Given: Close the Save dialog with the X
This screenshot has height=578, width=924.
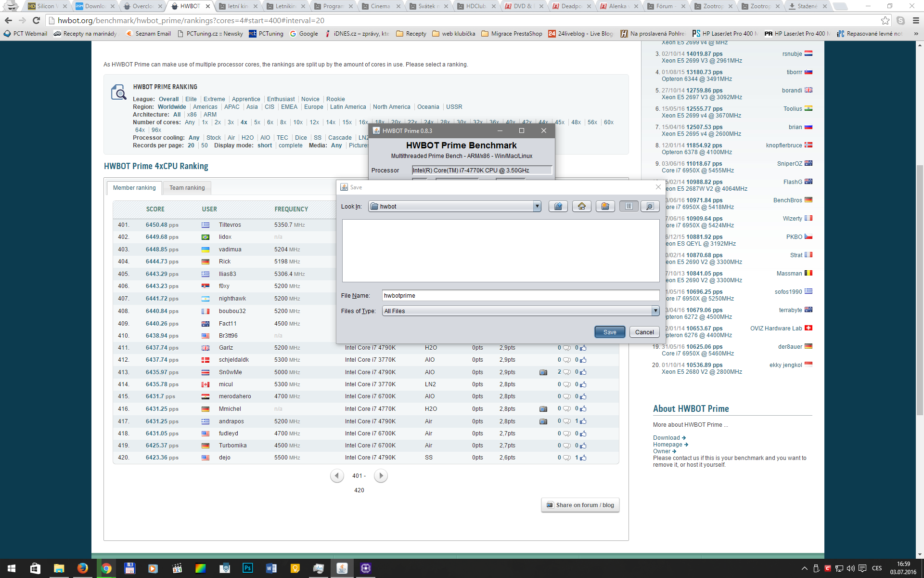Looking at the screenshot, I should [x=658, y=187].
